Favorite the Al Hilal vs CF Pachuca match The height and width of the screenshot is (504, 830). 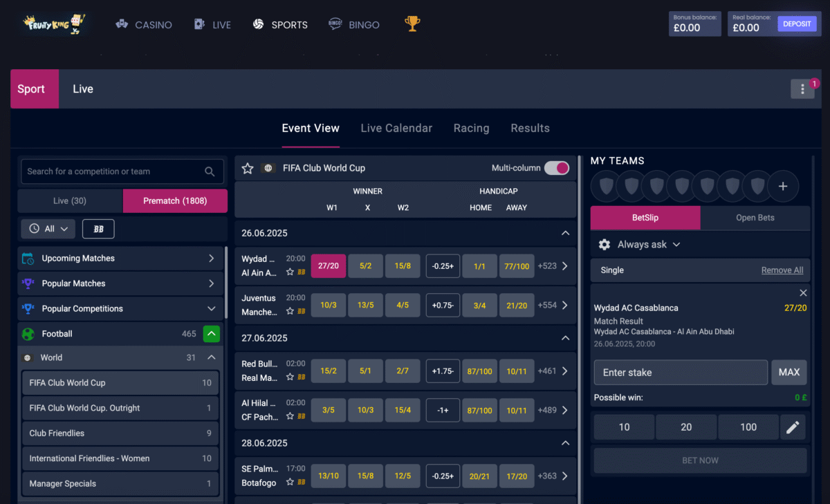(x=290, y=417)
